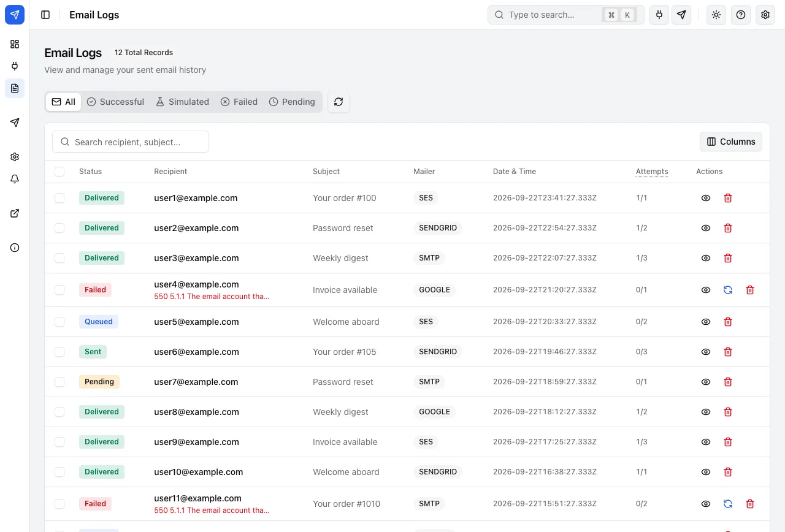View details of user3@example.com email
This screenshot has width=785, height=532.
tap(706, 258)
